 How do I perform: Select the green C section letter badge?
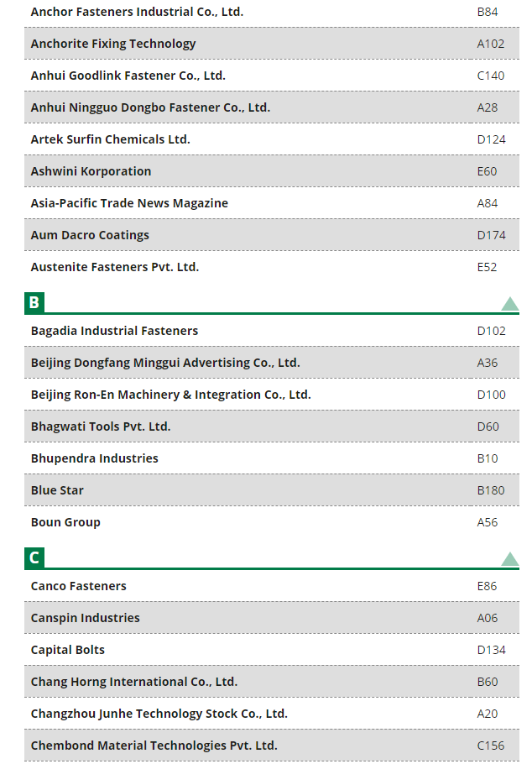34,558
